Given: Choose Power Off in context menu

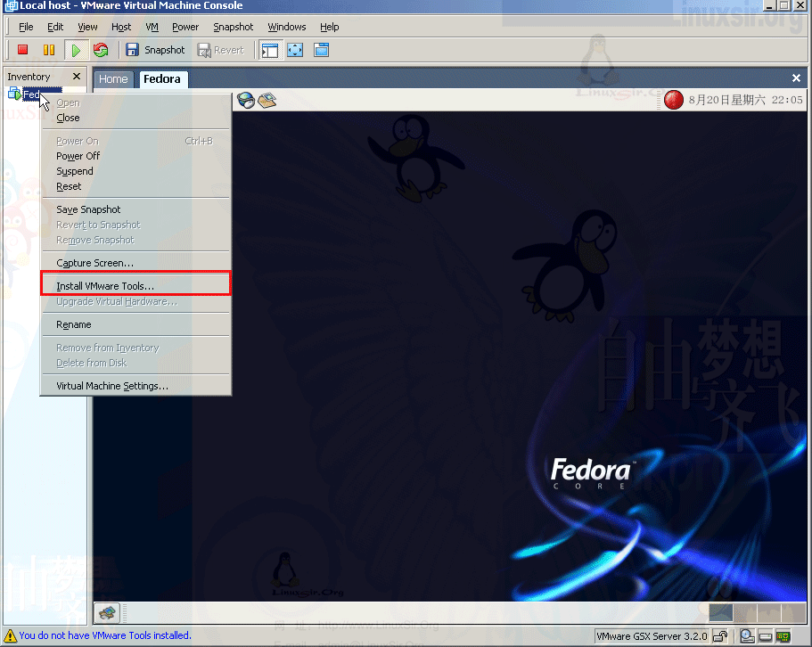Looking at the screenshot, I should pyautogui.click(x=135, y=156).
